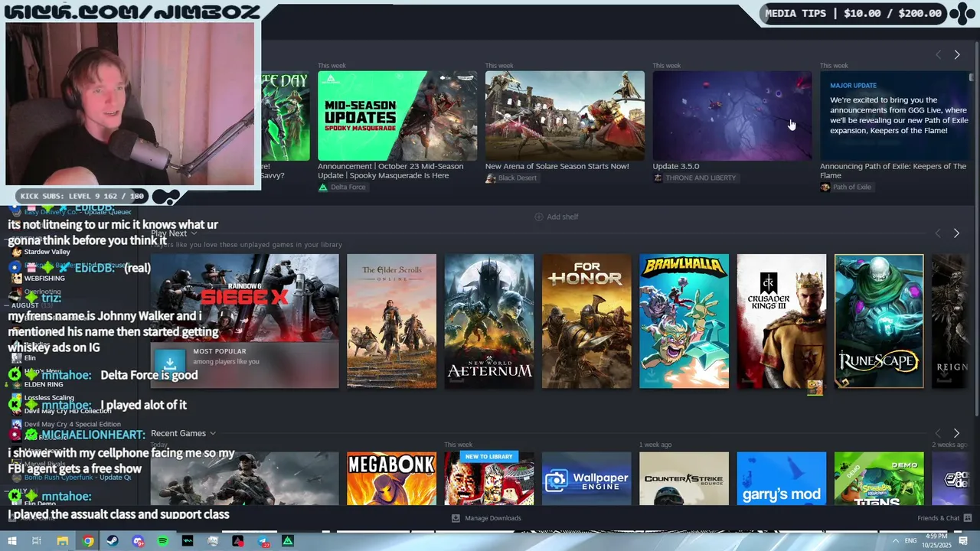Open the New to Library game card
The height and width of the screenshot is (551, 980).
pyautogui.click(x=489, y=478)
